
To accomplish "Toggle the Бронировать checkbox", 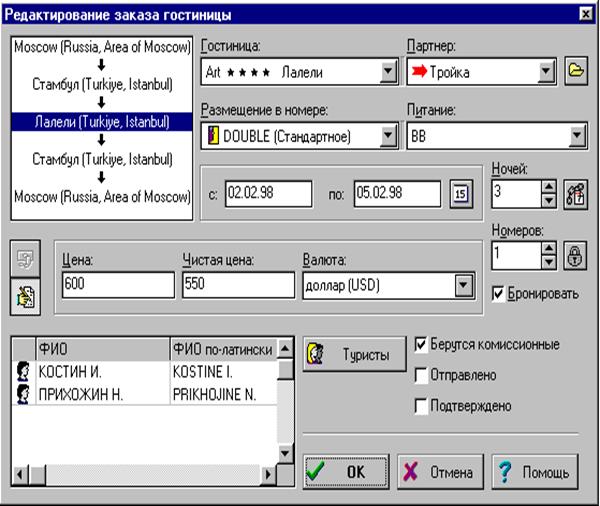I will (x=500, y=294).
